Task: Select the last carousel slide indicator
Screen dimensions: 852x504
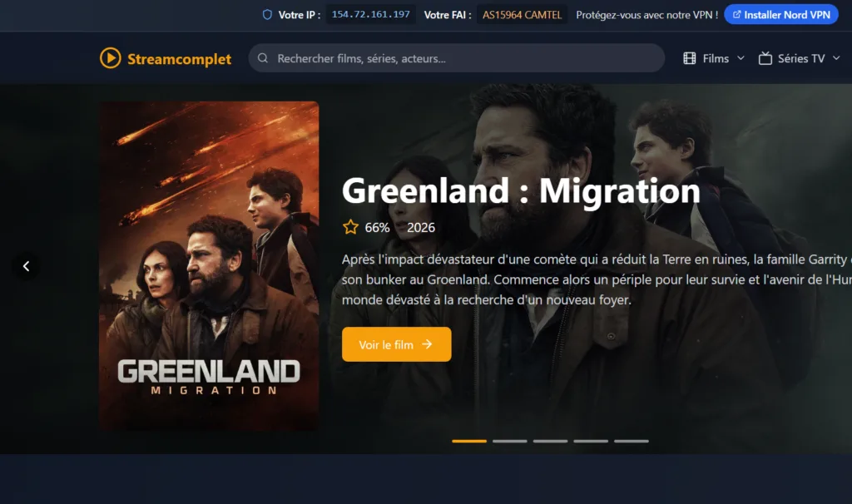Action: point(632,441)
